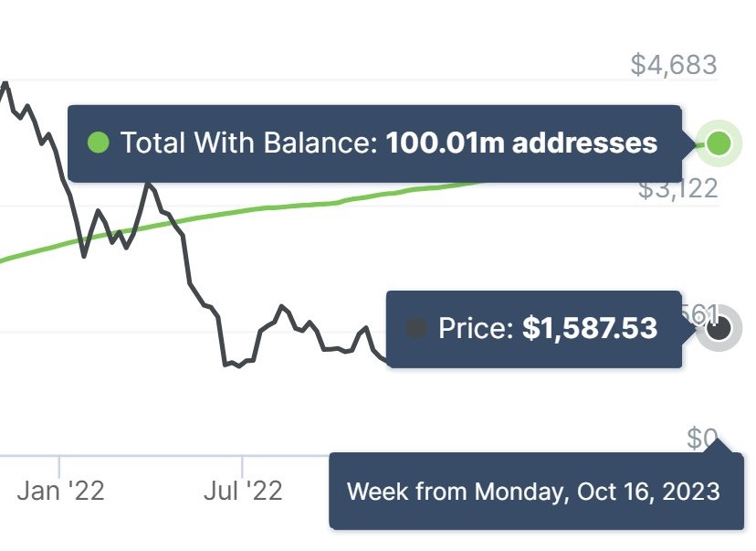Viewport: 756px width, 551px height.
Task: Click the Jan '22 x-axis label
Action: (x=60, y=492)
